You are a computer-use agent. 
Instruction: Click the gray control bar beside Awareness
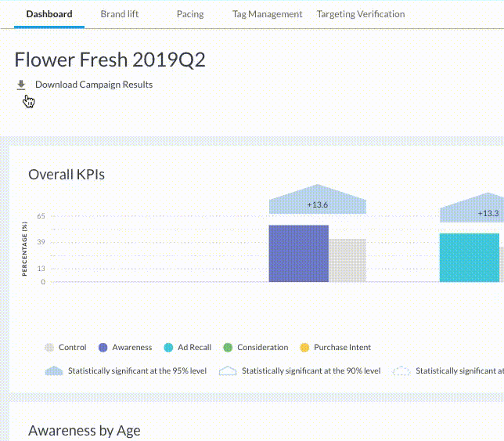347,261
